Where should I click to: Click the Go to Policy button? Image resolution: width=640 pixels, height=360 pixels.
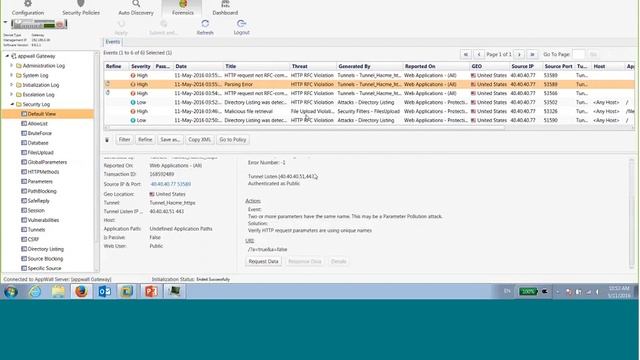pyautogui.click(x=233, y=140)
